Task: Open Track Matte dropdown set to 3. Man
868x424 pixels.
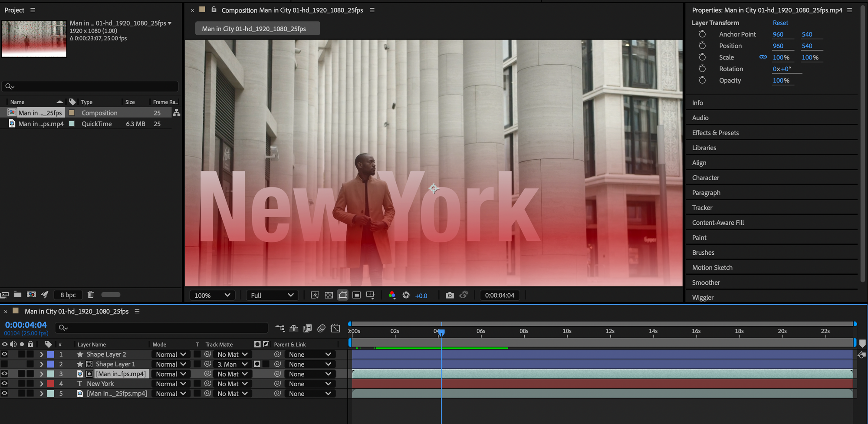Action: coord(232,364)
